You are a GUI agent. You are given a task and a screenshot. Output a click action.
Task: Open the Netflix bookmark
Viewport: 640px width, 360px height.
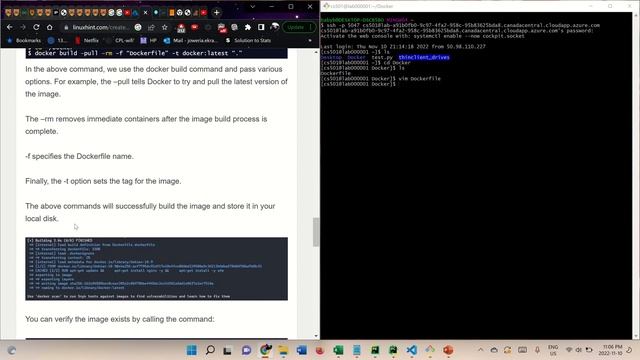87,40
